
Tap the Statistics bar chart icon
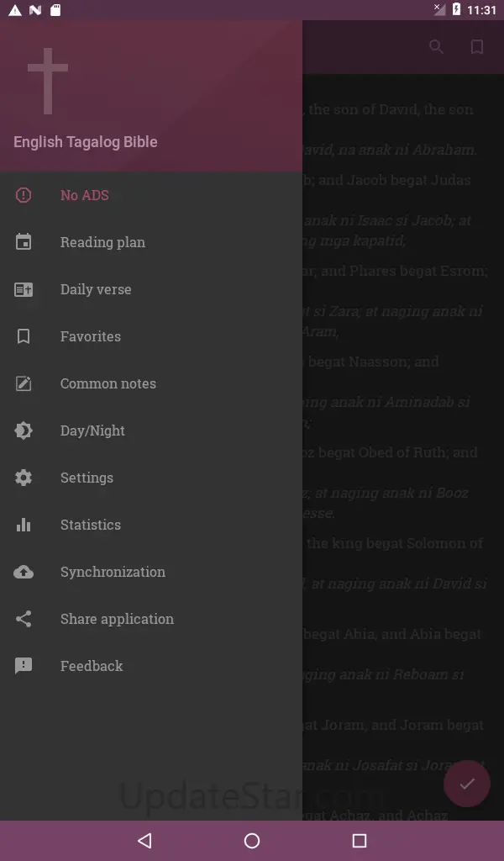click(24, 525)
